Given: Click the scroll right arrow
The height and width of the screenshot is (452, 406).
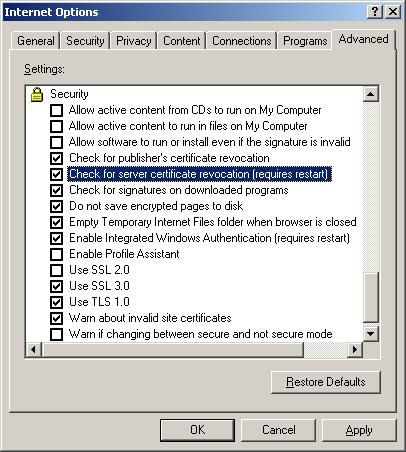Looking at the screenshot, I should (355, 350).
